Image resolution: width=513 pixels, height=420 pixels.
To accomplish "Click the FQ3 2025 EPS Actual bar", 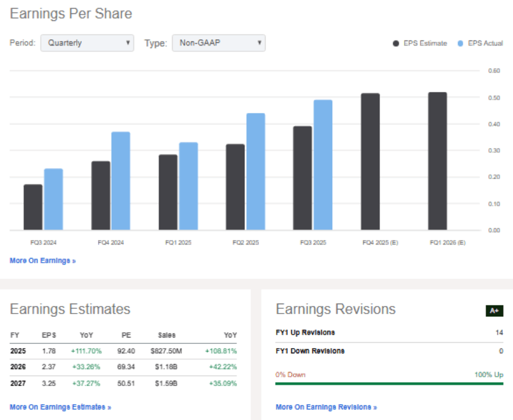I will click(x=323, y=165).
